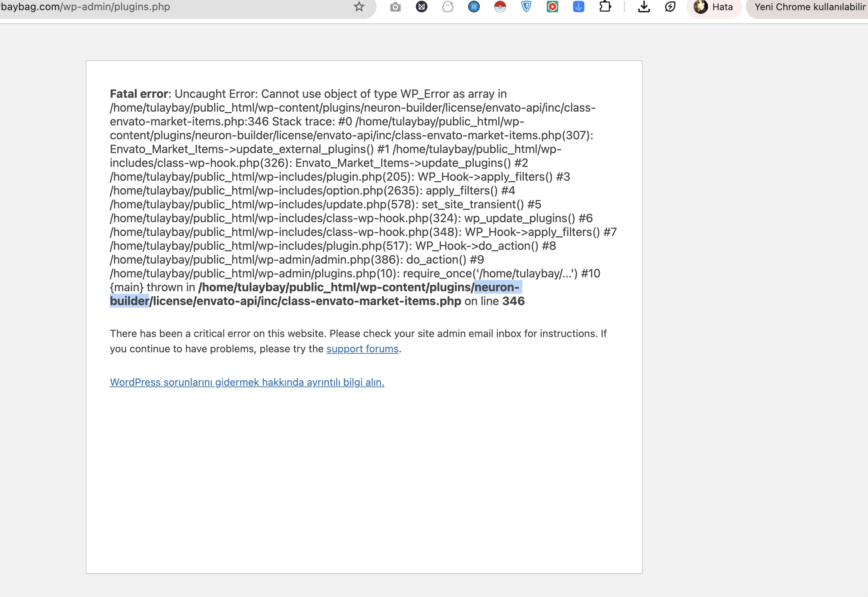The width and height of the screenshot is (868, 597).
Task: Click 'WP_Hook->do_action() #8' text
Action: pos(485,246)
